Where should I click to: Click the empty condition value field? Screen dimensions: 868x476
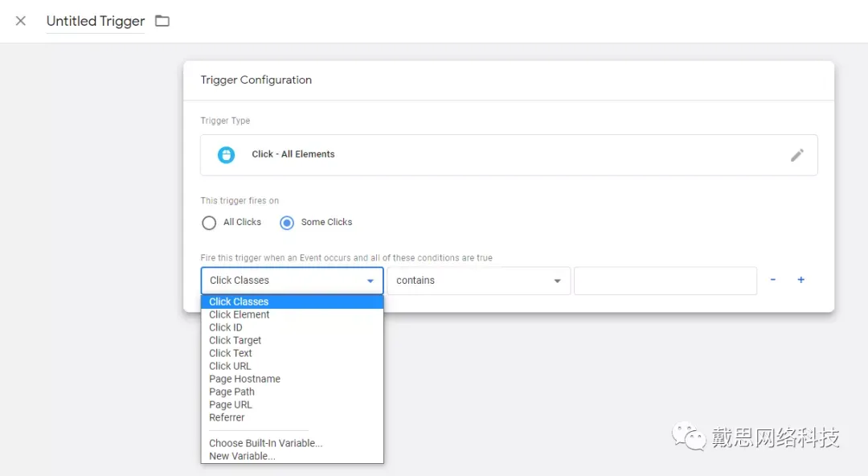tap(665, 281)
